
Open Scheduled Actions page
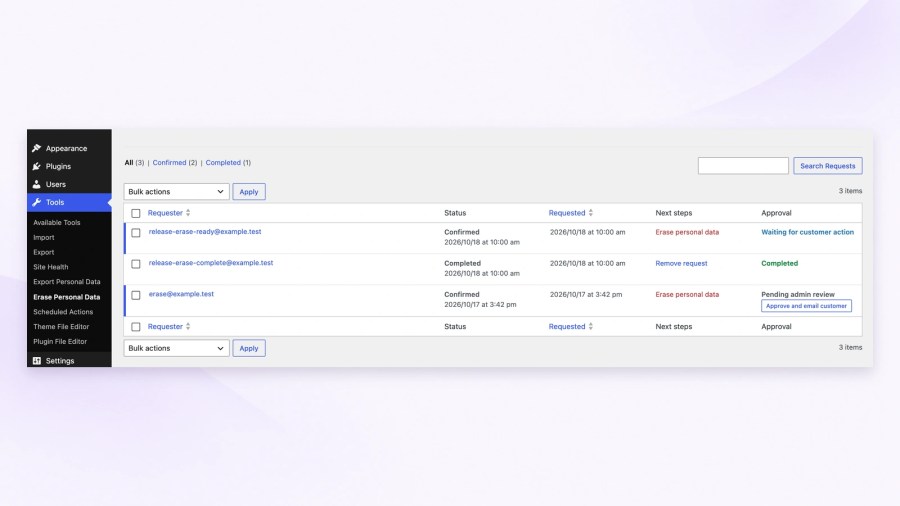tap(63, 312)
